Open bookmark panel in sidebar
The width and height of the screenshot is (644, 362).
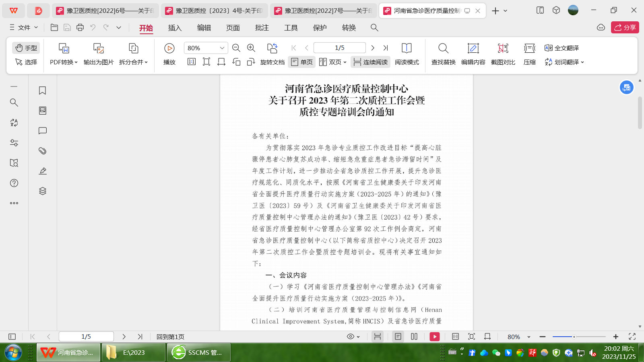coord(43,90)
